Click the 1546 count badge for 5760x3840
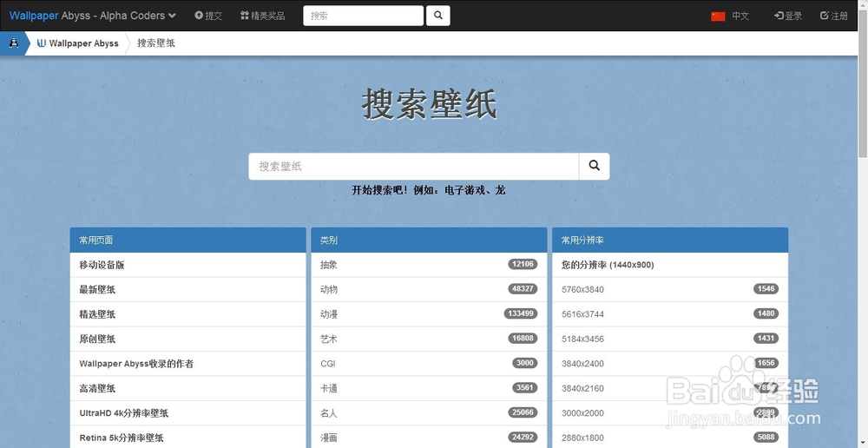The height and width of the screenshot is (448, 868). click(x=766, y=288)
